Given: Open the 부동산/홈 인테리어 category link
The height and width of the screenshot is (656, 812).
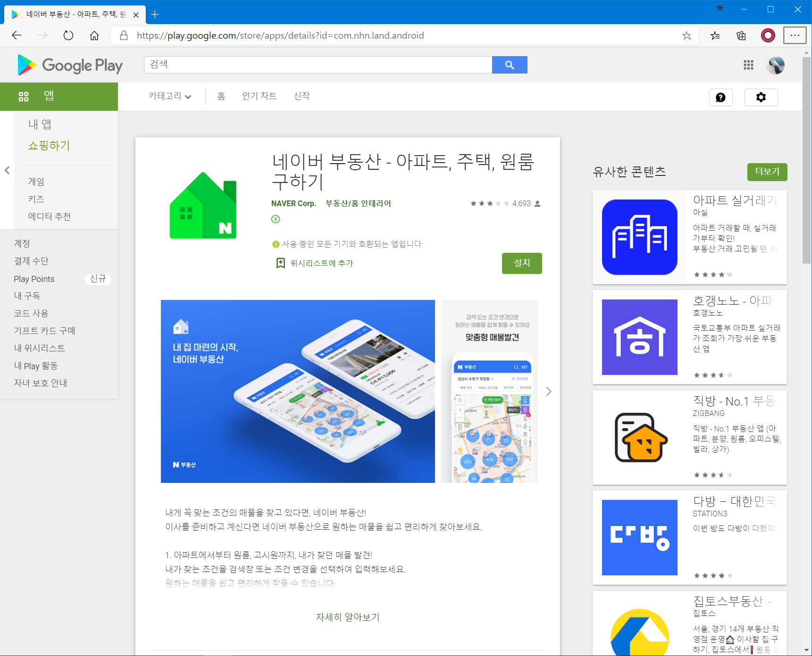Looking at the screenshot, I should pos(359,203).
